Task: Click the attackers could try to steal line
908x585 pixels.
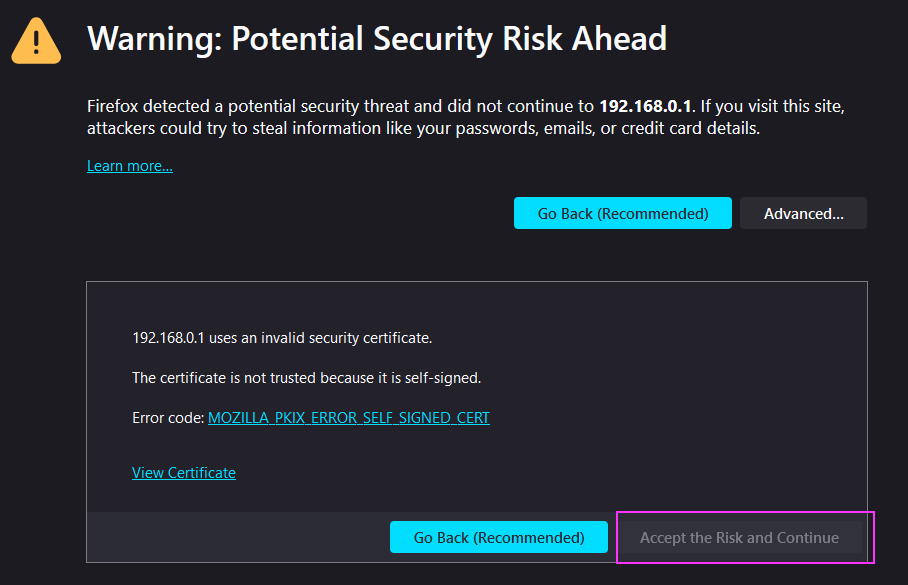Action: point(423,128)
